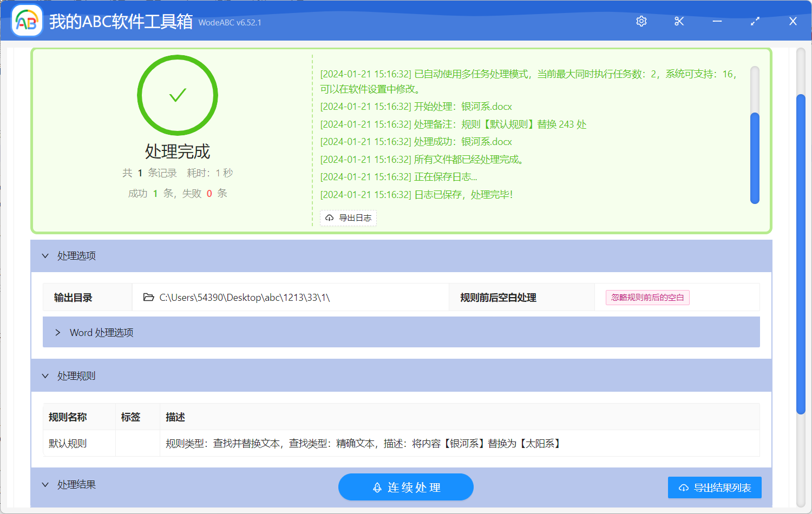Viewport: 812px width, 514px height.
Task: Select the 默认规则 rule row
Action: coord(79,443)
